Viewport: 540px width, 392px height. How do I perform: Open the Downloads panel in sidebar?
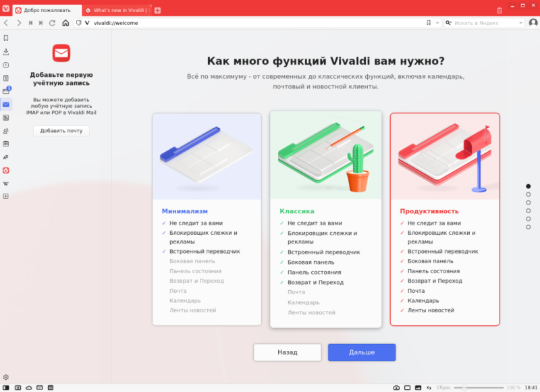tap(6, 52)
